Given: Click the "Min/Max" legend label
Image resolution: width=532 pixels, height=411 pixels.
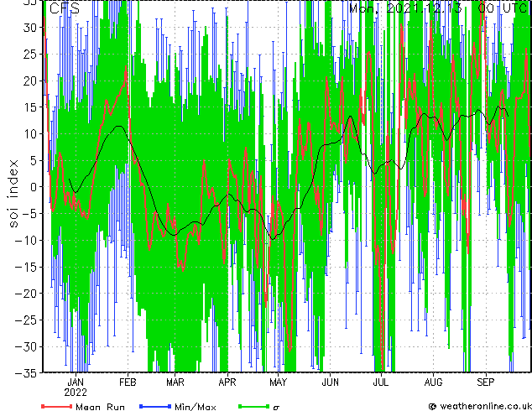Looking at the screenshot, I should pos(196,407).
